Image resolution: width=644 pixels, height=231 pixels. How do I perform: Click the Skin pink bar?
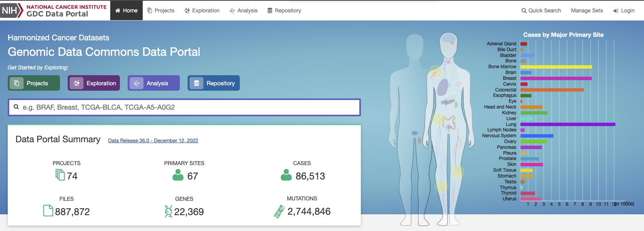coord(531,165)
